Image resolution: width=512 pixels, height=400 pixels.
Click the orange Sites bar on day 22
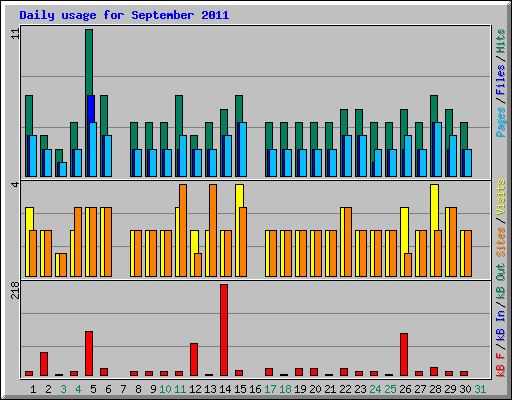(348, 242)
